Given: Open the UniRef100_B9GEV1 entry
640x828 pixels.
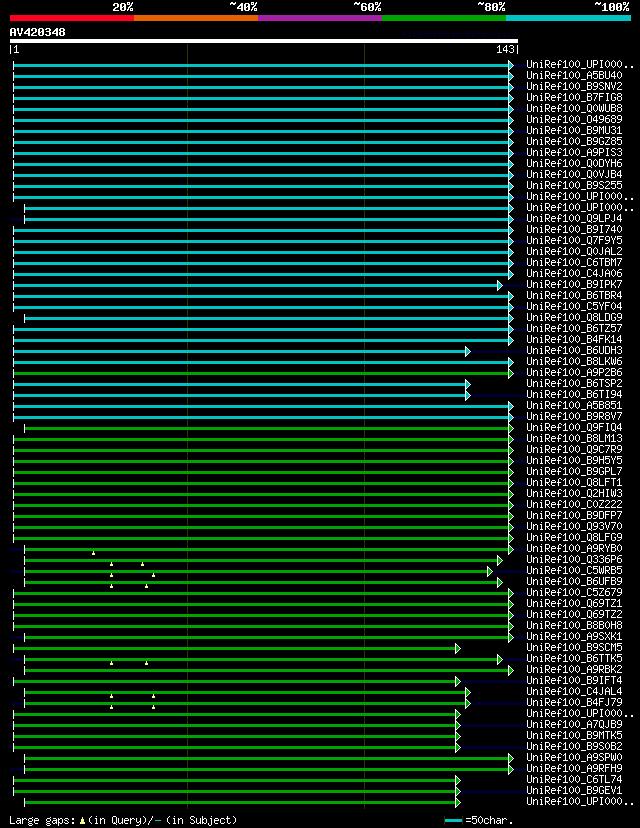Looking at the screenshot, I should coord(574,791).
